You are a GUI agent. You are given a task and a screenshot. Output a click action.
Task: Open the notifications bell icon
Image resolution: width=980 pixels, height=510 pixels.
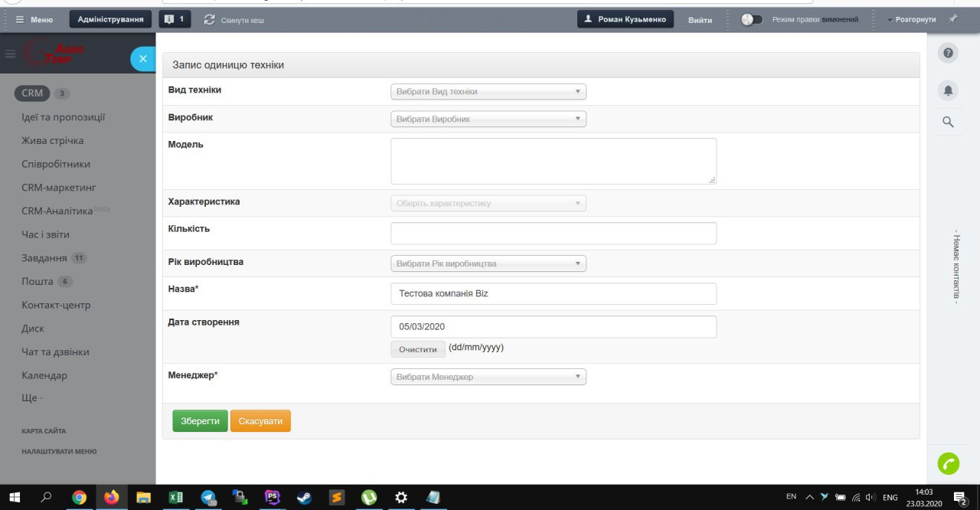click(948, 90)
